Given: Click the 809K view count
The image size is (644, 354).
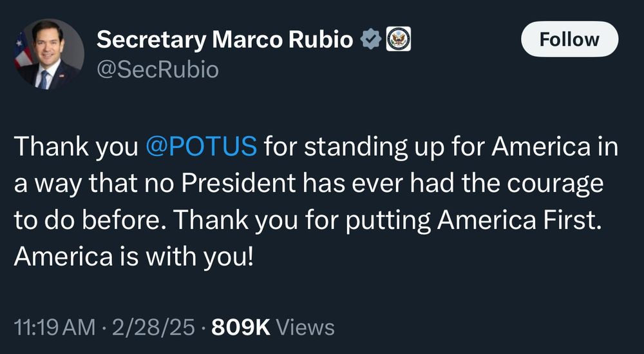Looking at the screenshot, I should tap(240, 327).
